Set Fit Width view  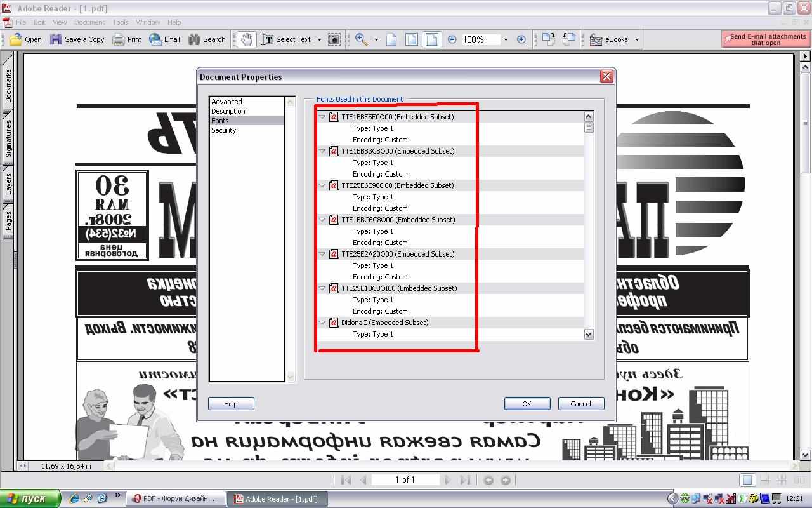(432, 39)
